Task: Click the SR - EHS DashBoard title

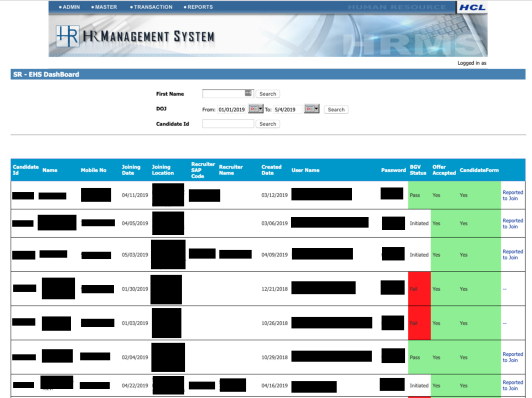Action: [x=46, y=74]
